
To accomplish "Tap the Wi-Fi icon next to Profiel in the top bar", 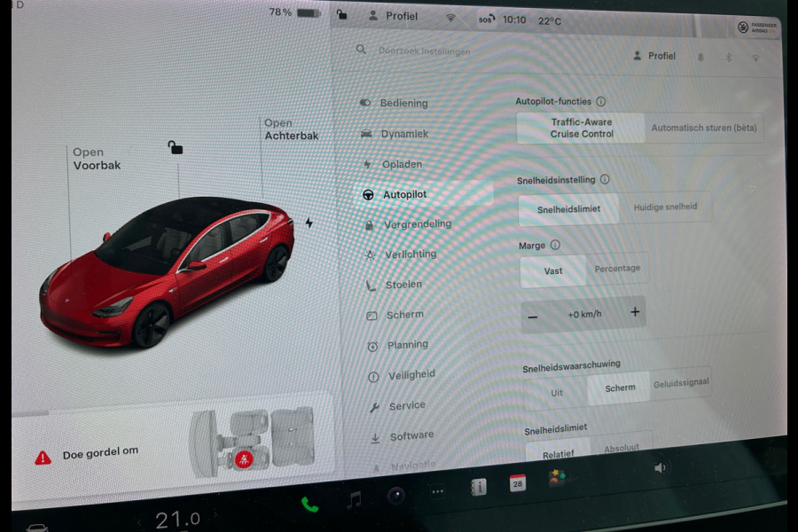I will pos(450,18).
